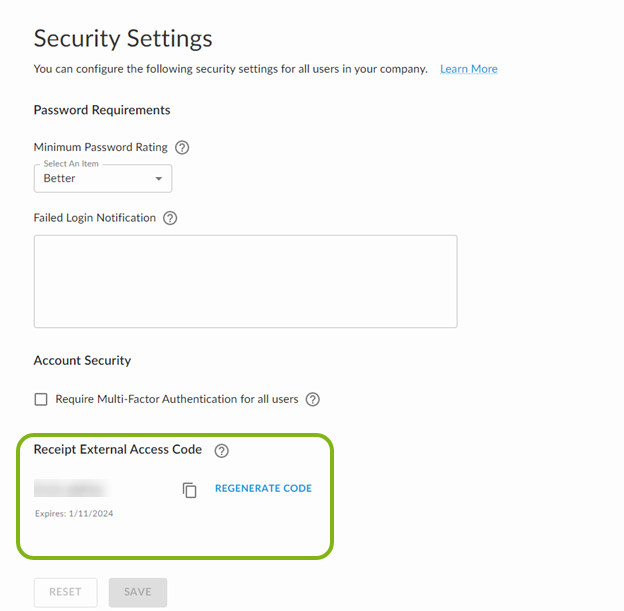Open the Learn More link
Image resolution: width=624 pixels, height=611 pixels.
[x=468, y=69]
